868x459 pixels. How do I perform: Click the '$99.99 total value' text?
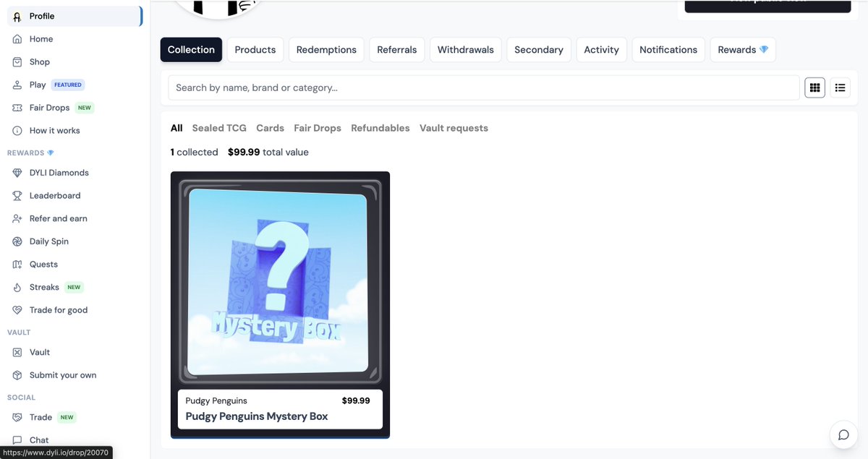tap(268, 153)
